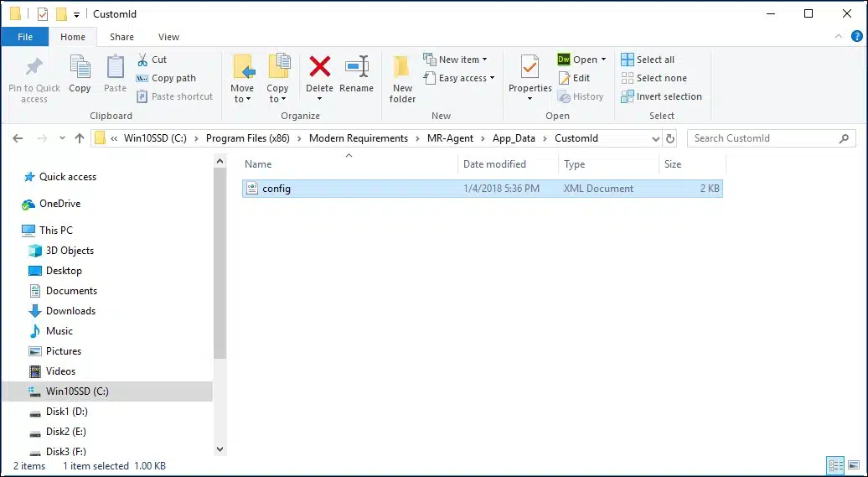The height and width of the screenshot is (477, 868).
Task: Expand the address bar history dropdown arrow
Action: pos(655,138)
